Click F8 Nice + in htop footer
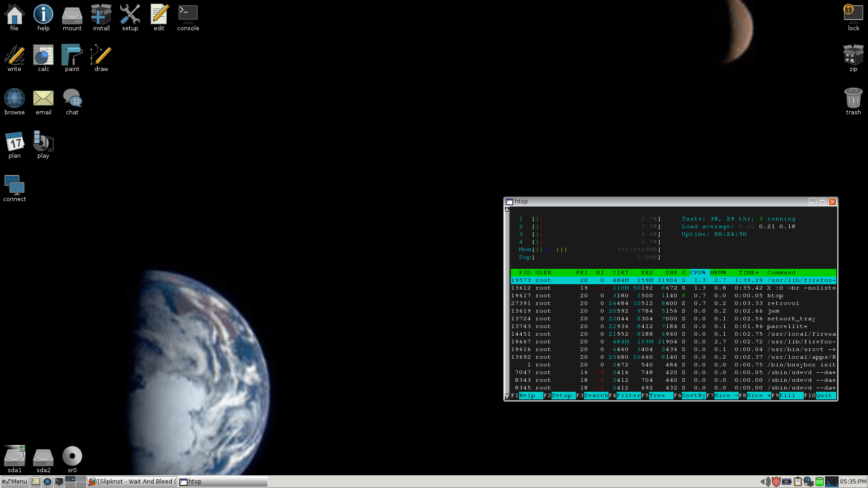The width and height of the screenshot is (868, 488). tap(755, 395)
